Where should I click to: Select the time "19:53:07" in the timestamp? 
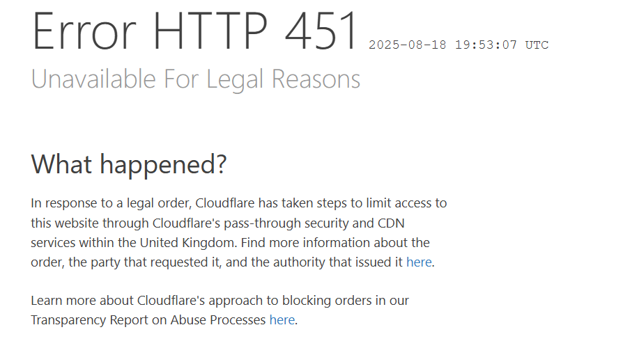pos(486,45)
